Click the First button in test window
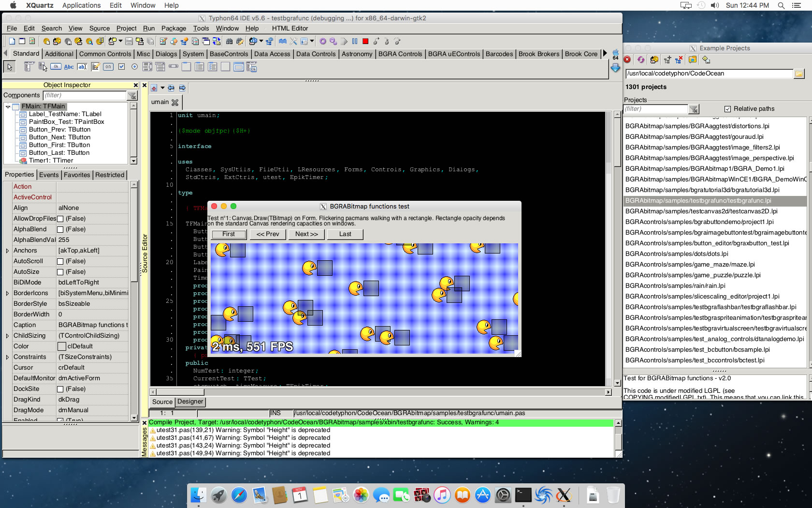Screen dimensions: 812x508 click(x=229, y=234)
